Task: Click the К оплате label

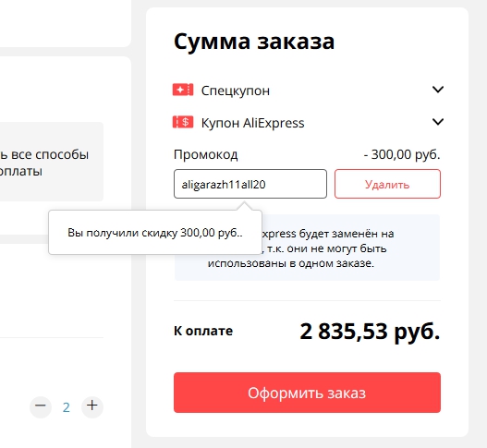Action: pyautogui.click(x=203, y=331)
